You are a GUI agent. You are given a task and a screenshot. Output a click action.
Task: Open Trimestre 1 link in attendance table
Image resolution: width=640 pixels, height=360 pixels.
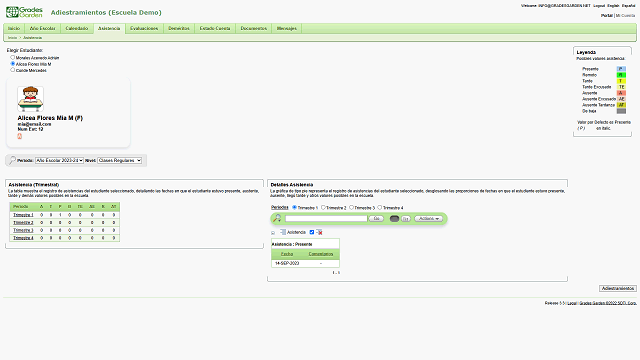pyautogui.click(x=23, y=215)
